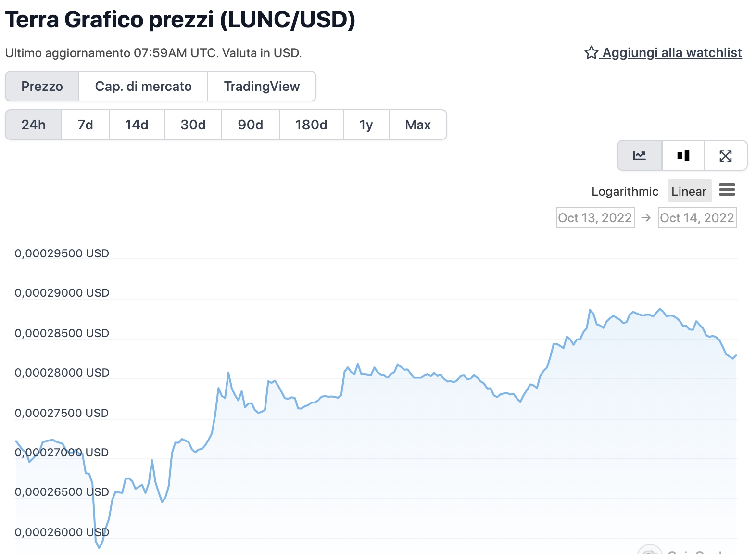Image resolution: width=756 pixels, height=554 pixels.
Task: Edit the Oct 14, 2022 end date
Action: pos(697,218)
